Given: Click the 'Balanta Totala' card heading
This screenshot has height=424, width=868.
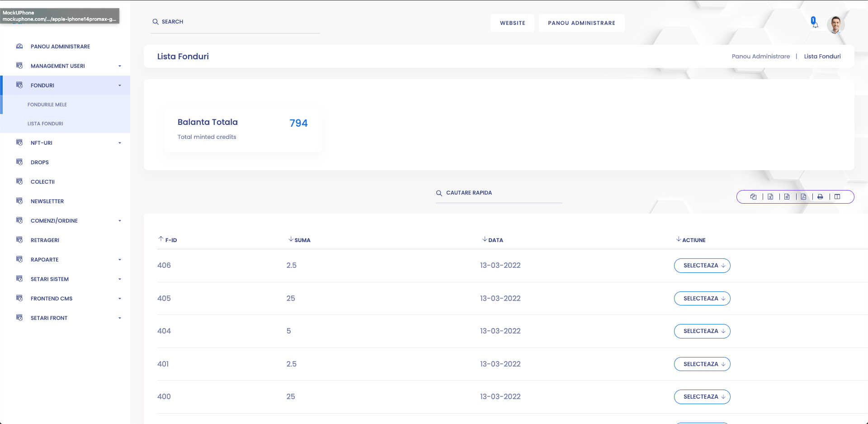Looking at the screenshot, I should [x=208, y=122].
